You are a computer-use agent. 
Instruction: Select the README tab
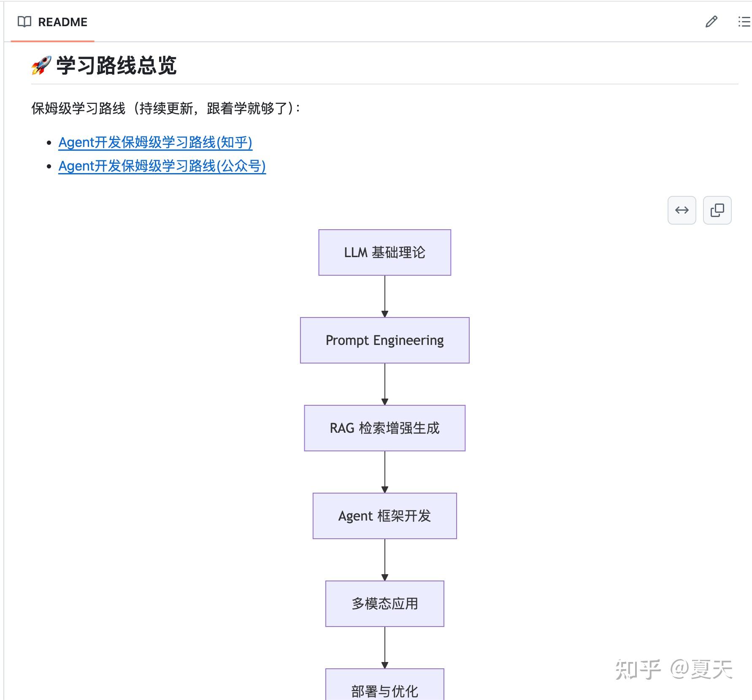click(x=53, y=22)
